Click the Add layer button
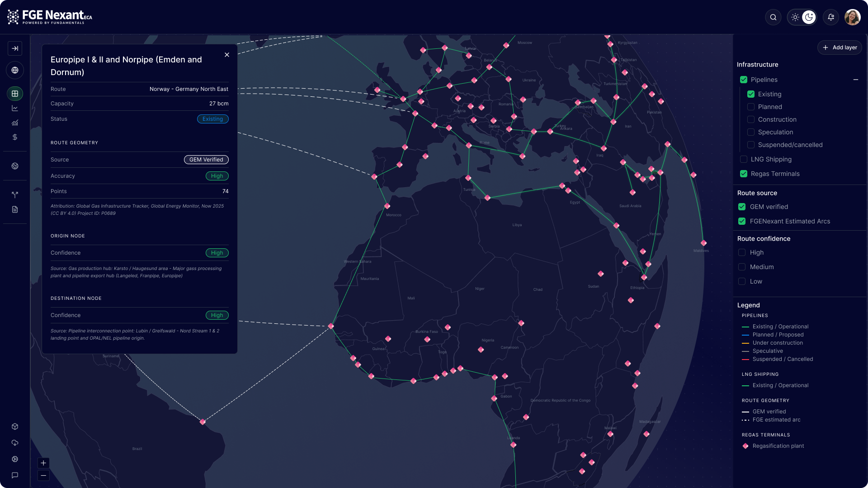 (x=840, y=47)
